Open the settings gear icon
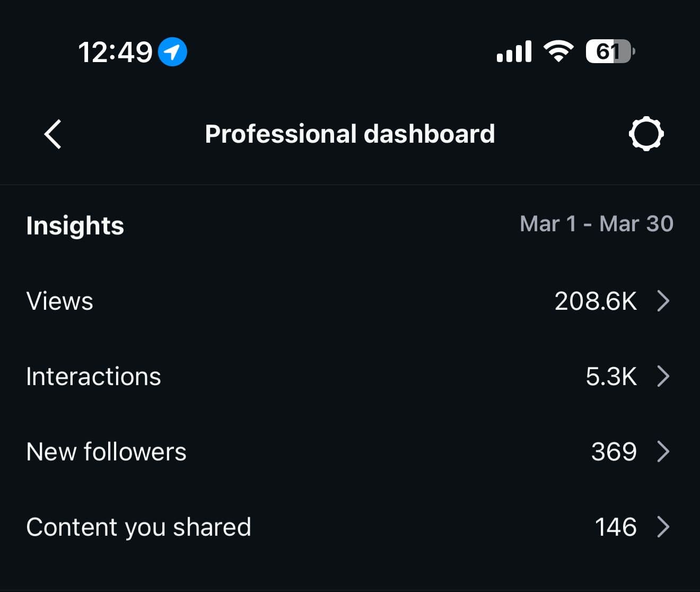 (646, 134)
